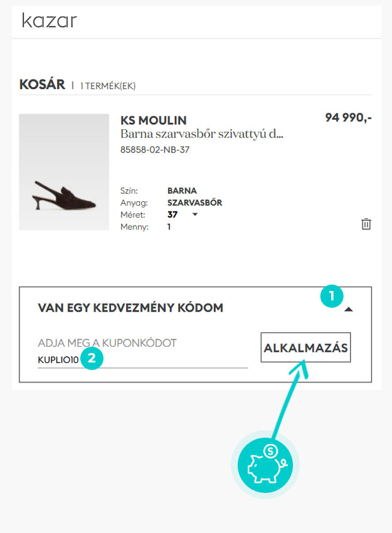Screen dimensions: 392x533
Task: Click the 94 990,- price
Action: pyautogui.click(x=348, y=117)
